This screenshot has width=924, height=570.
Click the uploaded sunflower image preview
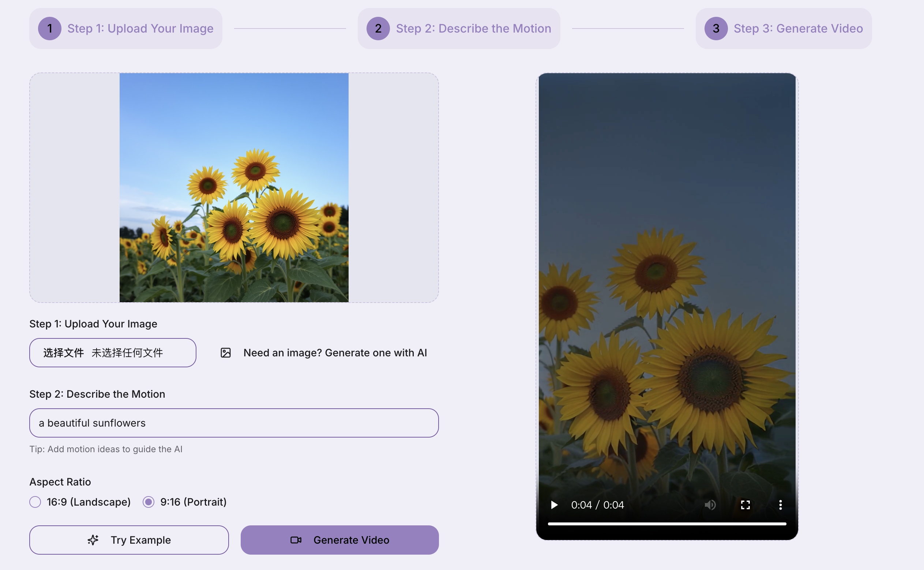[x=234, y=188]
